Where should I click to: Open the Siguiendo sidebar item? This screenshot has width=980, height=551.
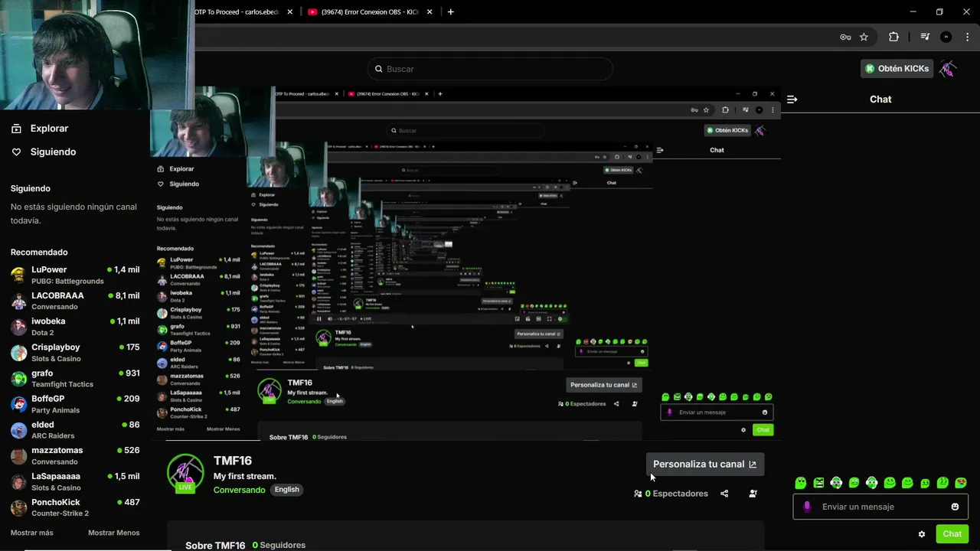pos(44,152)
